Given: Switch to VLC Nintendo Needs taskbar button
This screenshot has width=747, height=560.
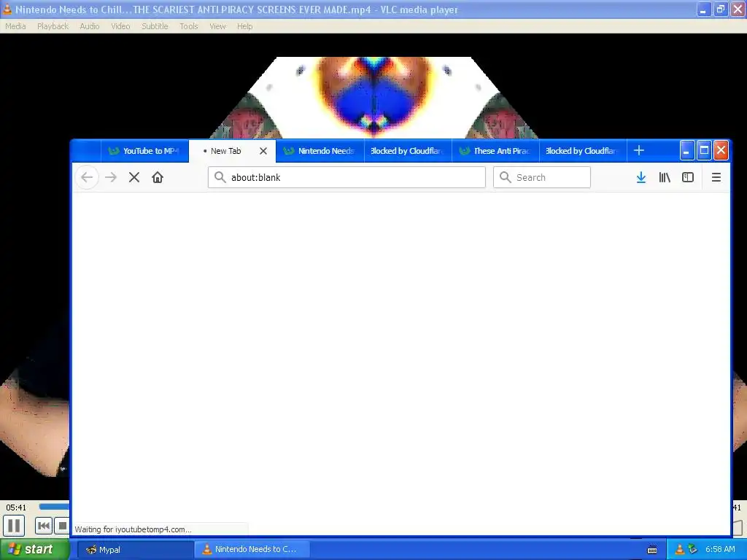Looking at the screenshot, I should [252, 550].
